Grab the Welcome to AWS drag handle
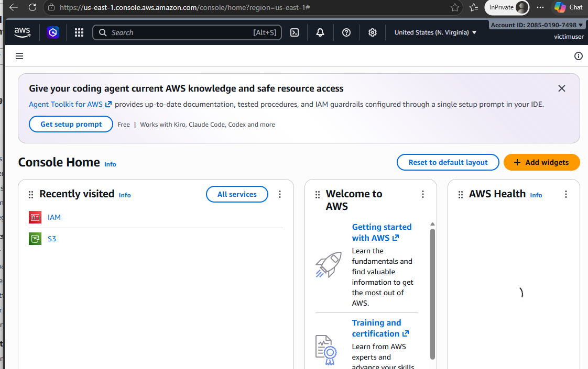The width and height of the screenshot is (588, 369). [318, 194]
